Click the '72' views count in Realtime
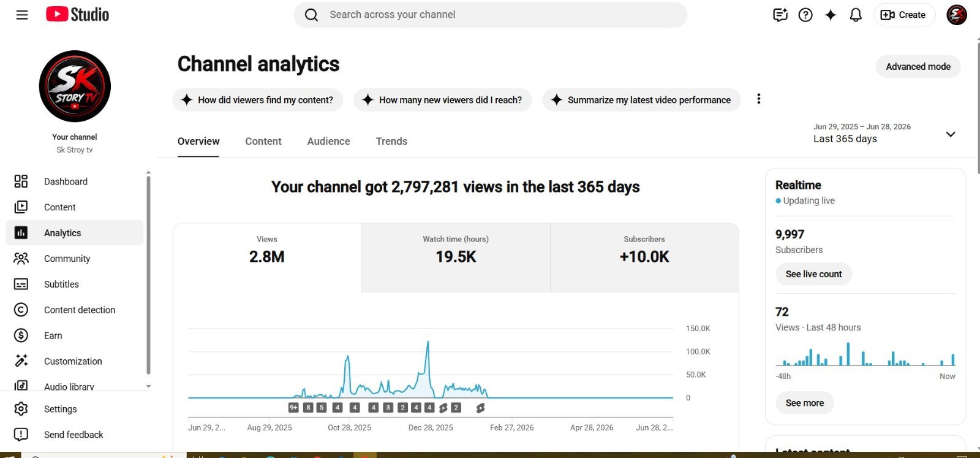The width and height of the screenshot is (980, 458). click(x=782, y=312)
